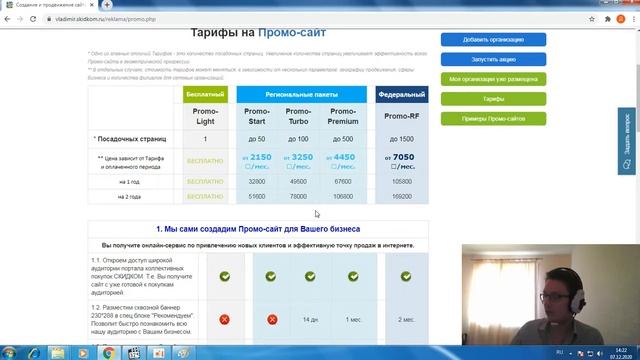This screenshot has height=360, width=640.
Task: Click the network icon in the system tray
Action: pos(590,353)
